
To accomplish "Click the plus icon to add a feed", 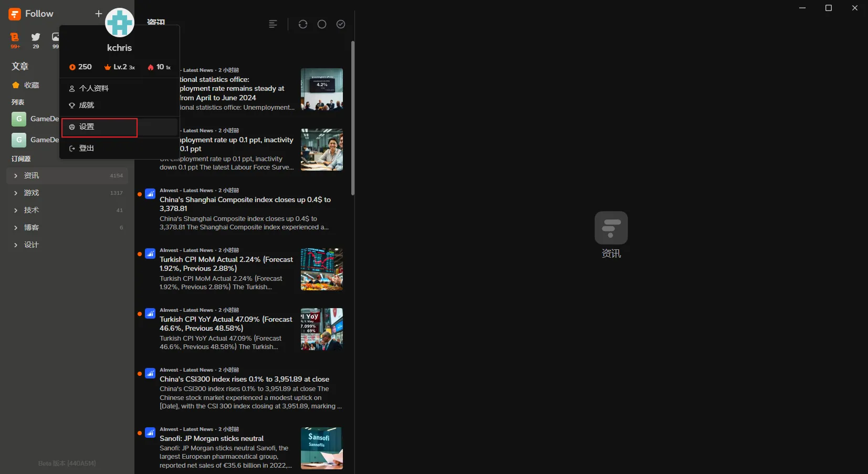I will [x=98, y=14].
